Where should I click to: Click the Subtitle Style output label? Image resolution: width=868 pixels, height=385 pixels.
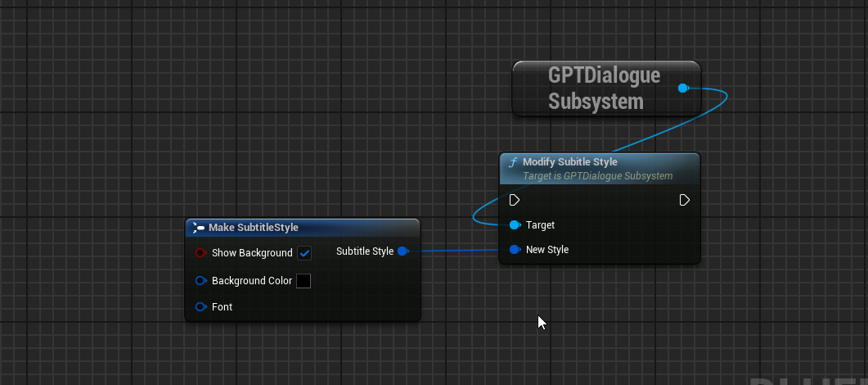point(365,251)
